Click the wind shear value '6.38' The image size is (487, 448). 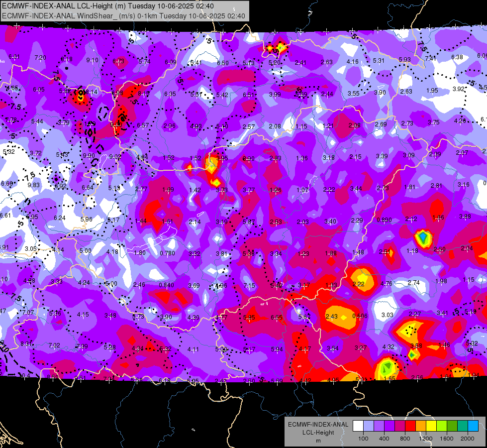point(457,57)
